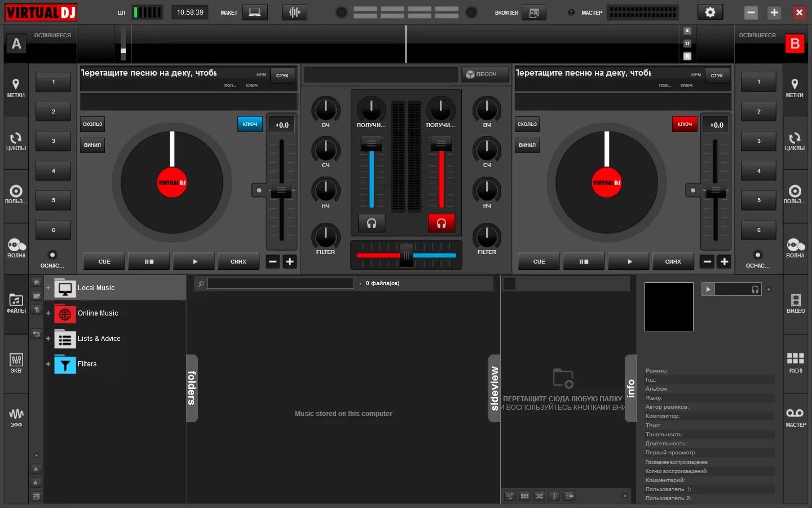Expand the Local Music tree node
Image resolution: width=812 pixels, height=508 pixels.
pos(48,288)
